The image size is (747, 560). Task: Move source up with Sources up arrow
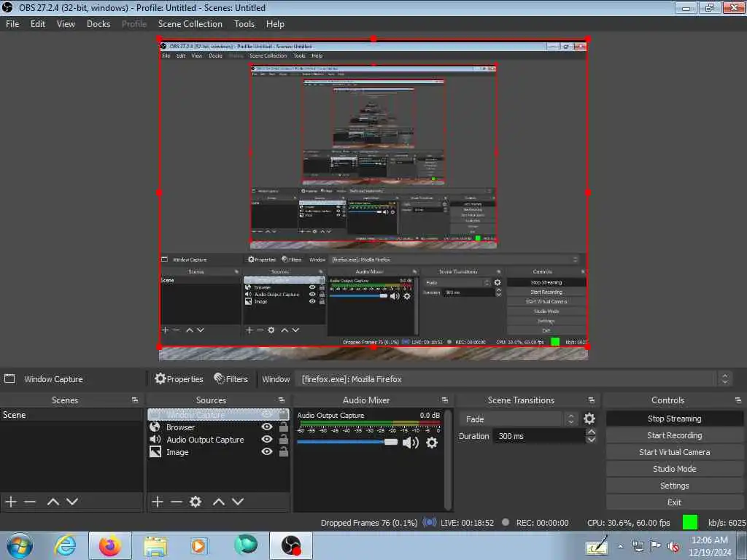point(219,502)
